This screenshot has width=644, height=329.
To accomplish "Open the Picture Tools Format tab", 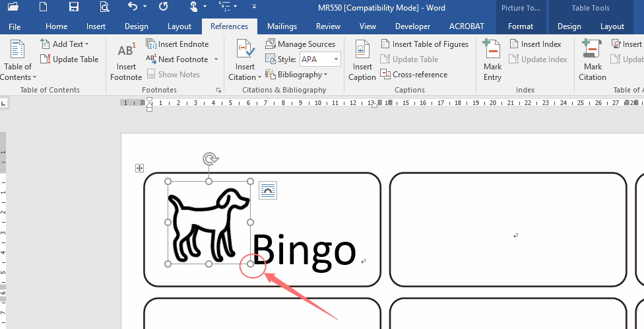I will pyautogui.click(x=521, y=26).
